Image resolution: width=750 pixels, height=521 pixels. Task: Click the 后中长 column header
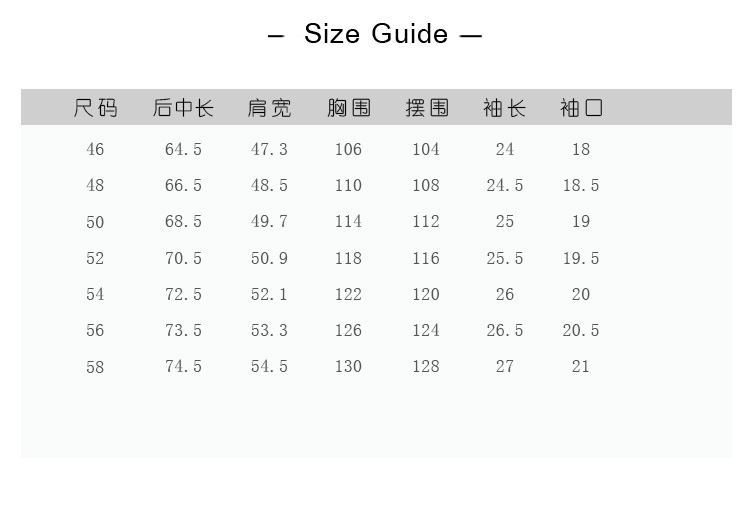point(183,108)
